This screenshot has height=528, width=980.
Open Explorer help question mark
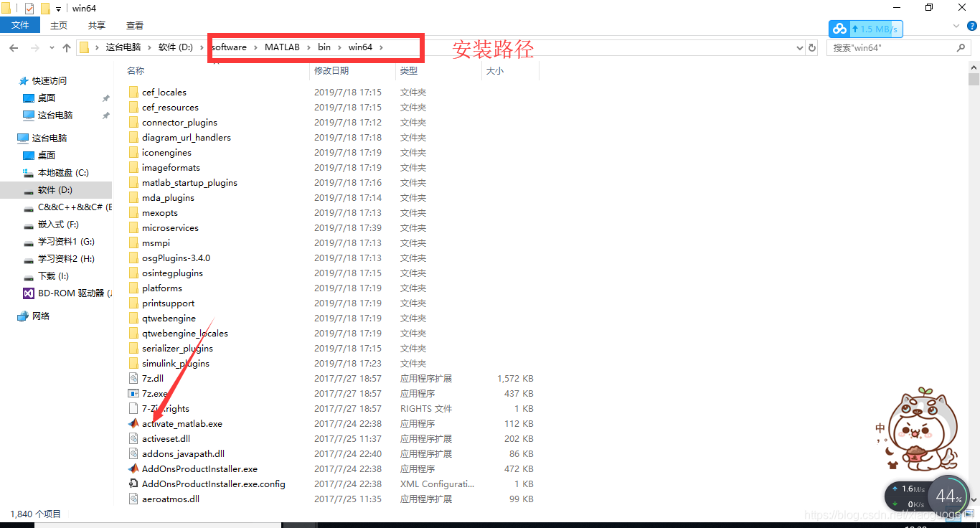click(x=971, y=25)
